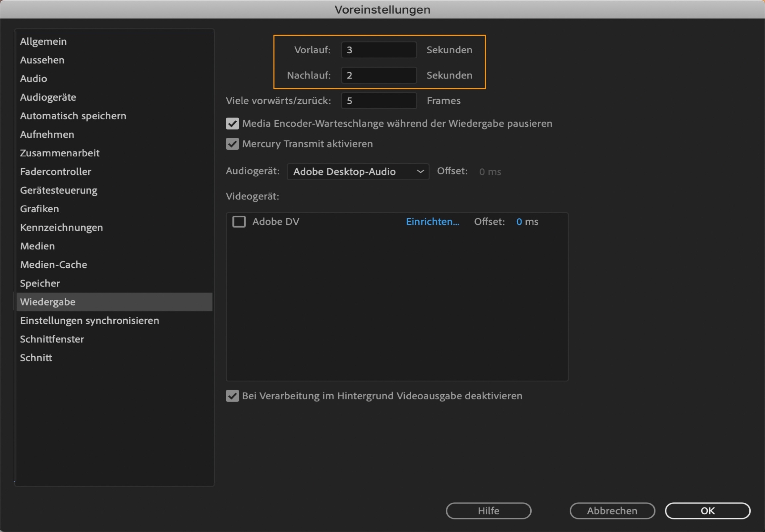Open the Allgemein preferences category
Viewport: 765px width, 532px height.
click(x=43, y=41)
